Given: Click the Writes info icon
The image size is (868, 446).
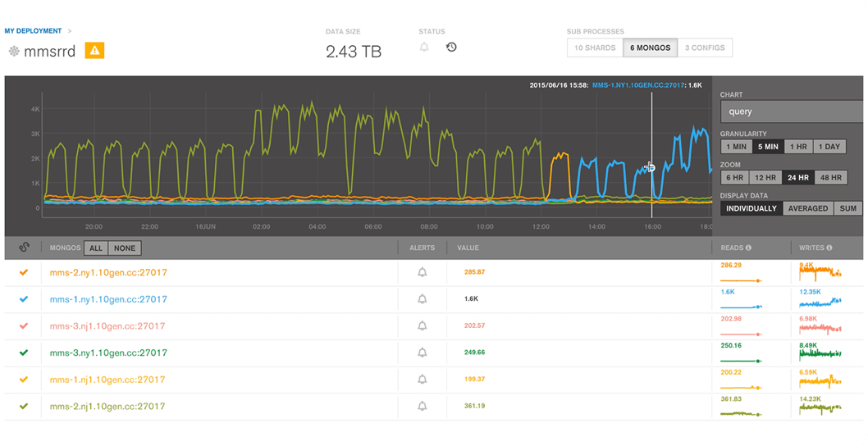Looking at the screenshot, I should (829, 248).
